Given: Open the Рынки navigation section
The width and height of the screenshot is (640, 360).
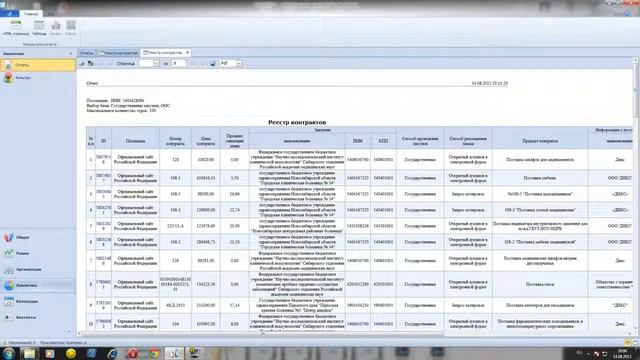Looking at the screenshot, I should click(38, 253).
